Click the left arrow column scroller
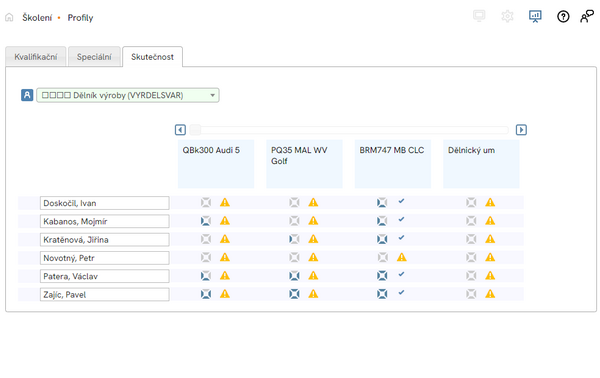The height and width of the screenshot is (378, 600). (x=180, y=130)
